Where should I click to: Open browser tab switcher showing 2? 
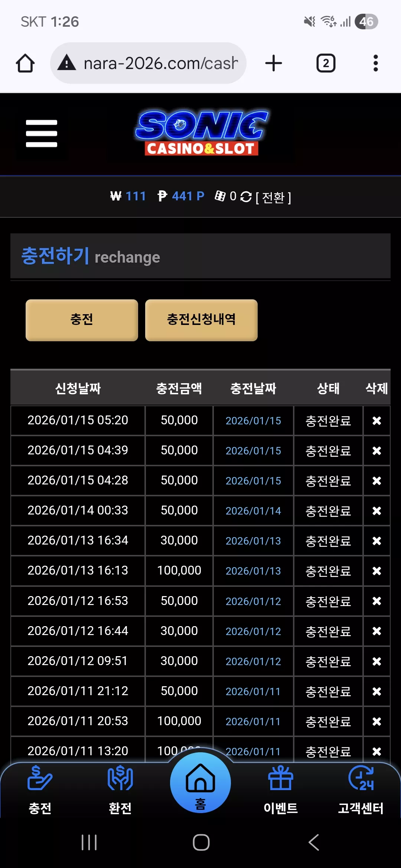(x=326, y=63)
